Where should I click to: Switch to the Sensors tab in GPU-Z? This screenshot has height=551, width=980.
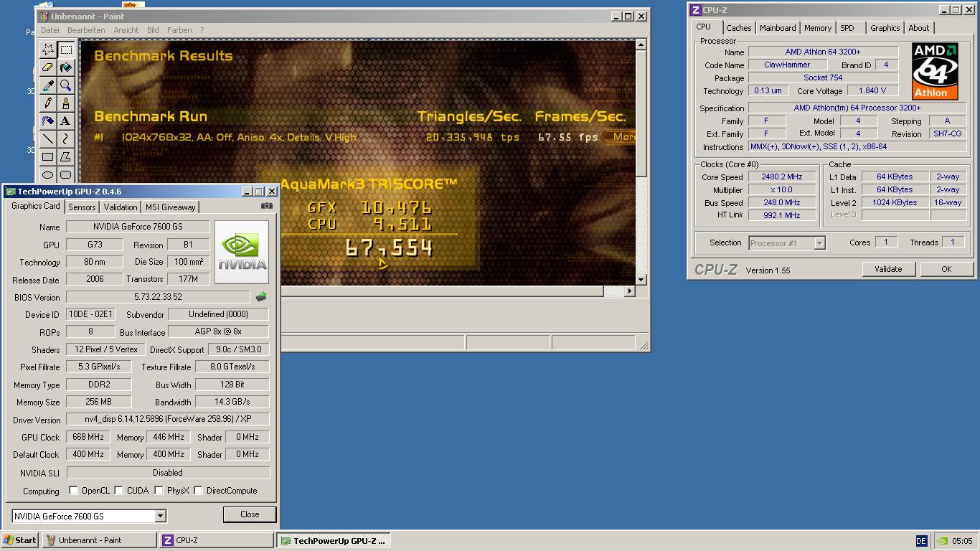[82, 207]
